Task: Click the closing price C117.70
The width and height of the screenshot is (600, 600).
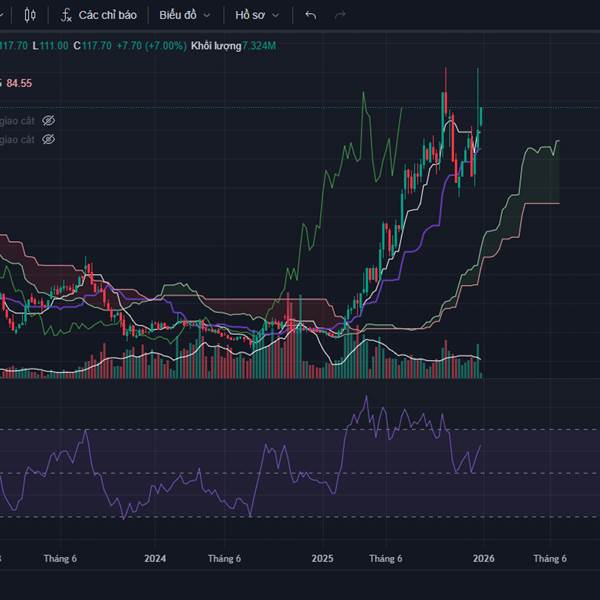Action: 93,46
